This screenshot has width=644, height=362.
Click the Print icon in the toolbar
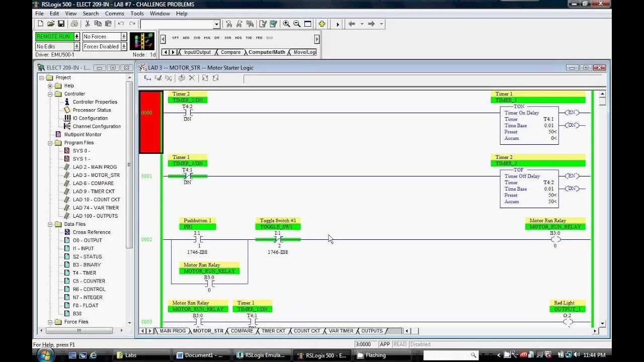74,24
